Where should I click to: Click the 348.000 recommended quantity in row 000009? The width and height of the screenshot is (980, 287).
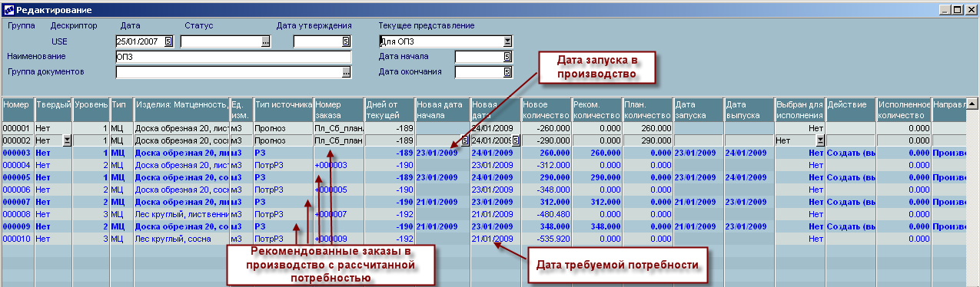pyautogui.click(x=596, y=226)
